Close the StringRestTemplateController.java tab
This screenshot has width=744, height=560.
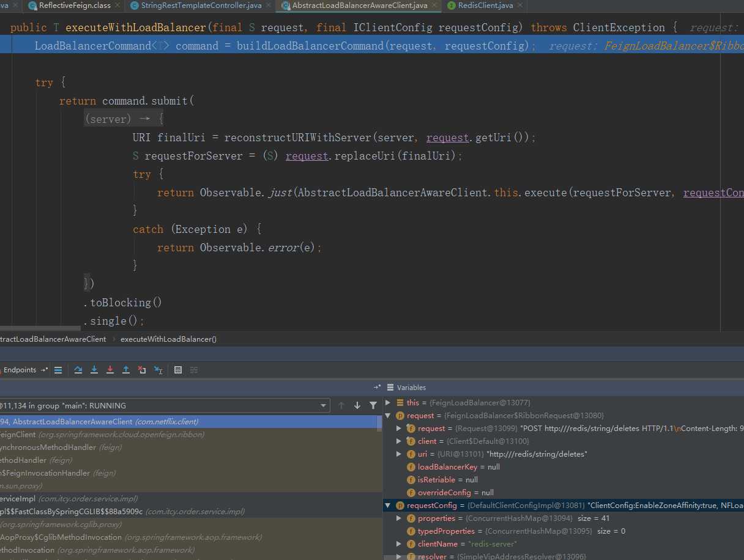269,6
